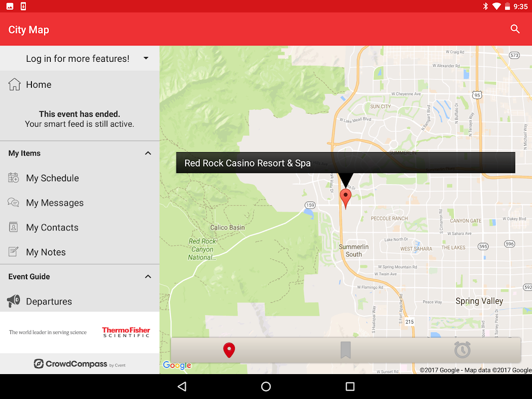Tap the Google logo on the map
The height and width of the screenshot is (399, 532).
pyautogui.click(x=177, y=365)
